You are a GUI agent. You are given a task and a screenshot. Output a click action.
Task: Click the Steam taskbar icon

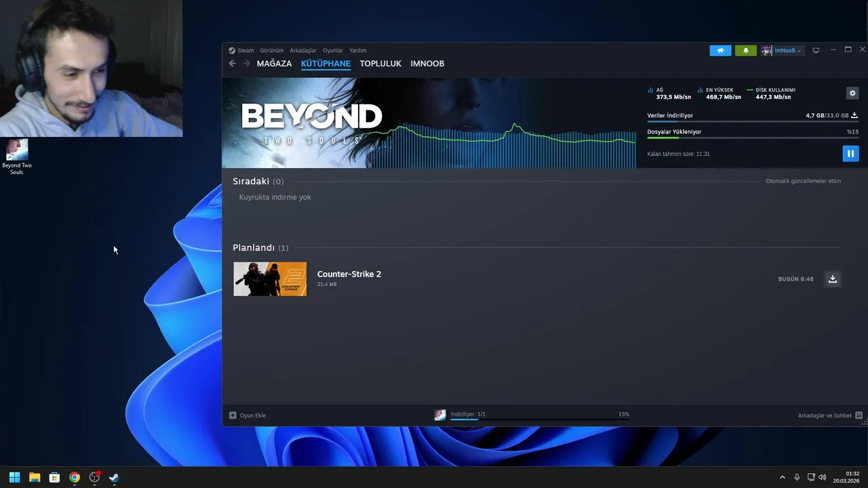[114, 477]
